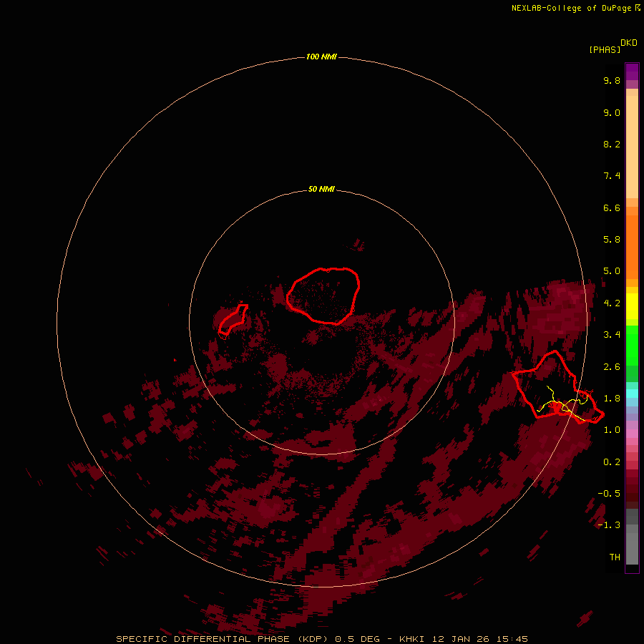Viewport: 644px width, 644px height.
Task: Click the 3.4 scale value label
Action: click(612, 335)
